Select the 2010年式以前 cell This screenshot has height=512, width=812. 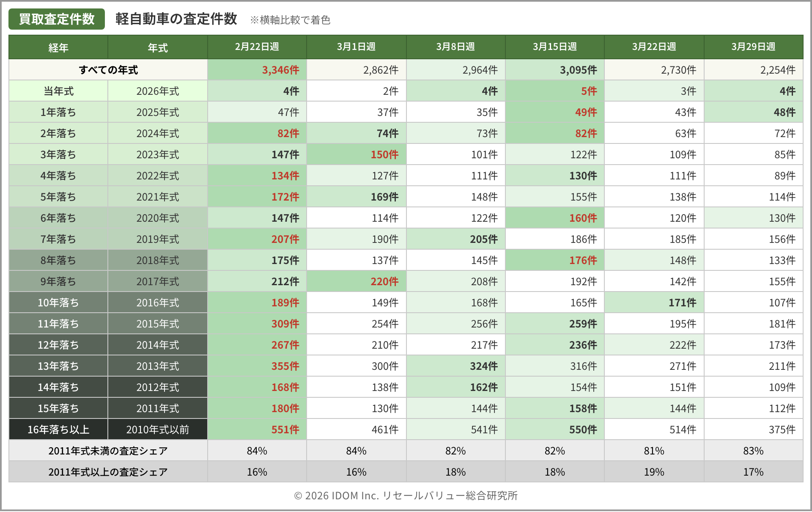(158, 429)
